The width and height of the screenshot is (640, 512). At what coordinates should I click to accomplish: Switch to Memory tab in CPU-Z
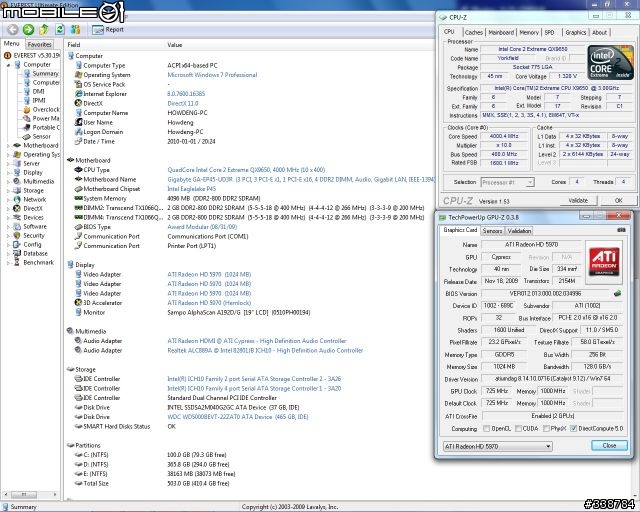pos(529,32)
